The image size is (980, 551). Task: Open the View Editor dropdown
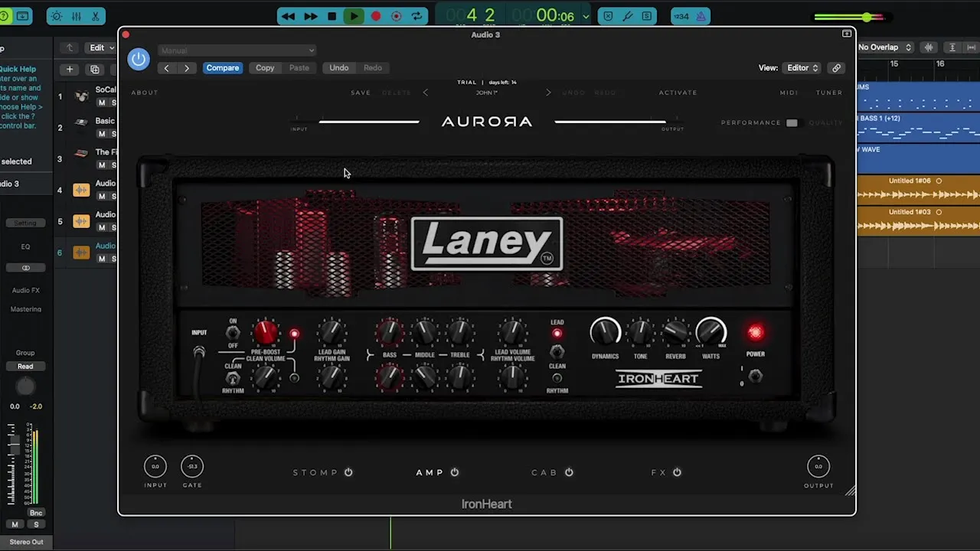pyautogui.click(x=802, y=68)
